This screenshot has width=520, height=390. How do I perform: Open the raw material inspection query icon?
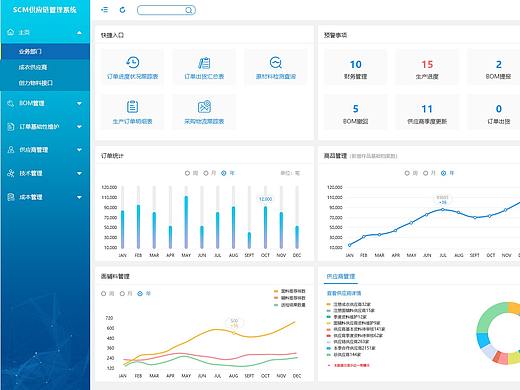pos(276,62)
